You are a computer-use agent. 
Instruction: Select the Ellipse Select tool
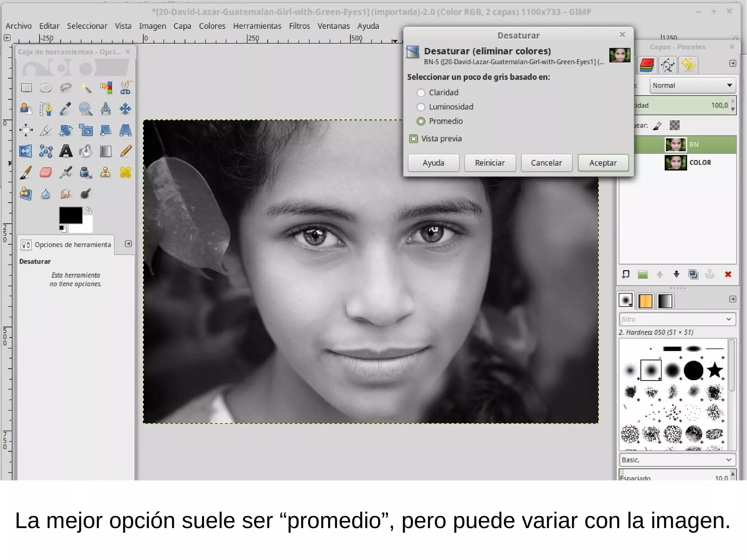point(46,88)
